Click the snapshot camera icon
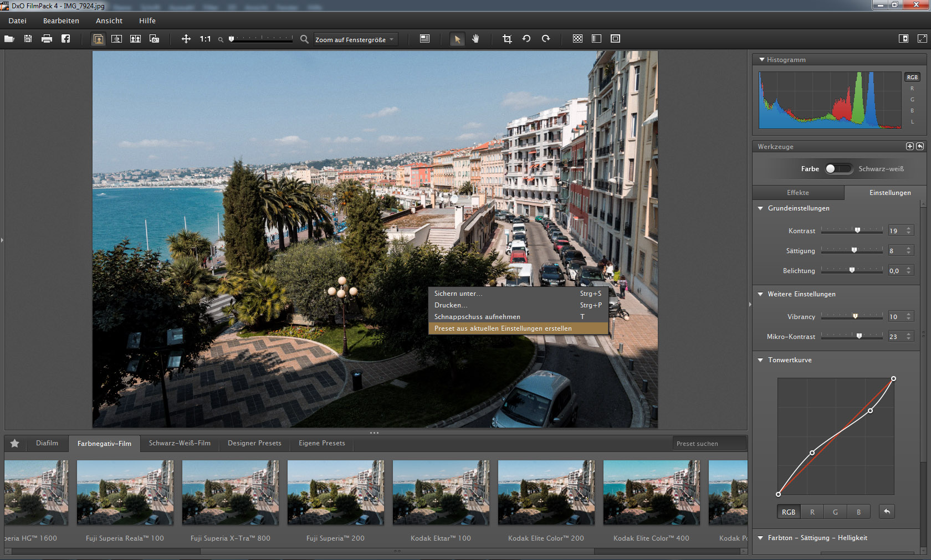The height and width of the screenshot is (560, 931). tap(154, 39)
